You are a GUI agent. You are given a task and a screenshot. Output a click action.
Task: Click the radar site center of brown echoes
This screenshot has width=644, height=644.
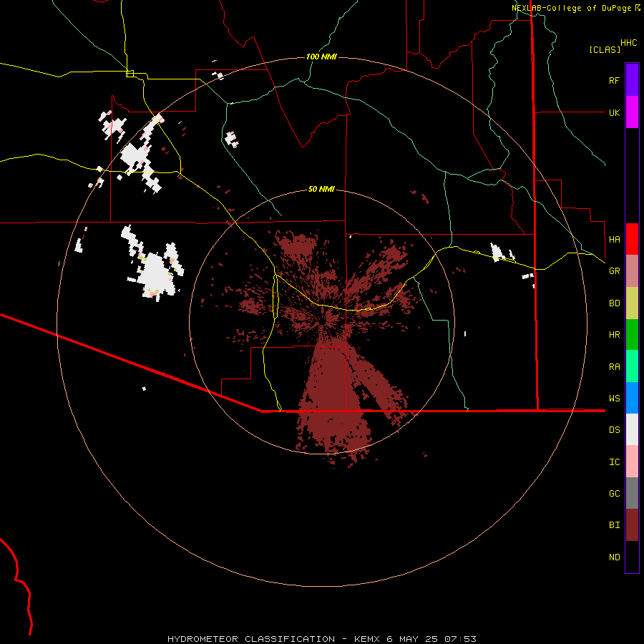[x=324, y=322]
